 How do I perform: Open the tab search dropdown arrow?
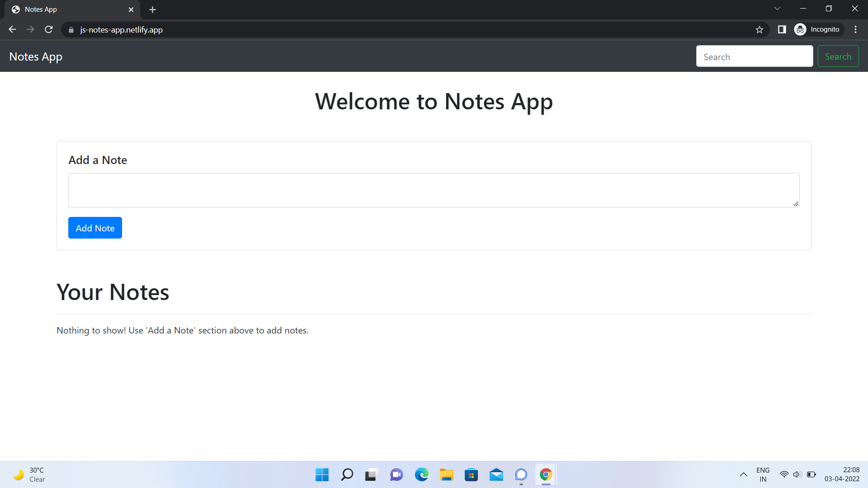click(777, 9)
